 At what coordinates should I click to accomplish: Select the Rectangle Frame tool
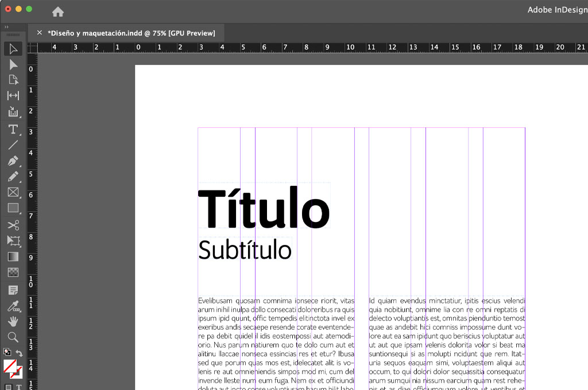13,193
